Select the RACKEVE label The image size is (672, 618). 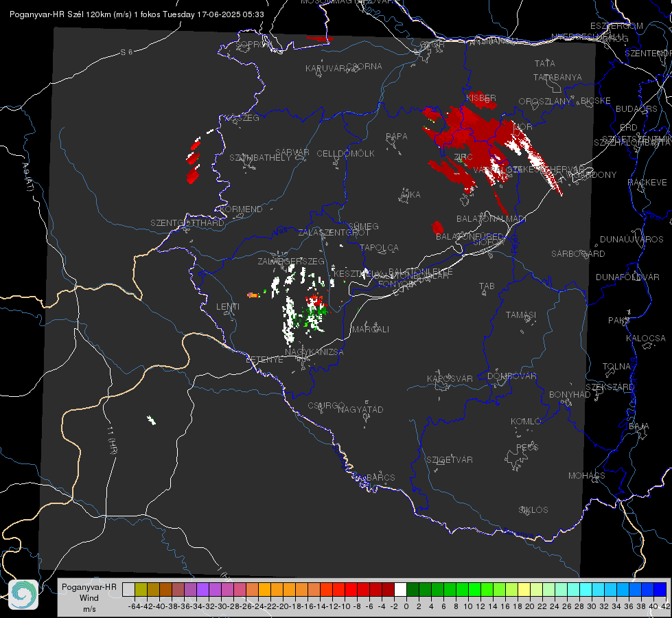[x=647, y=183]
